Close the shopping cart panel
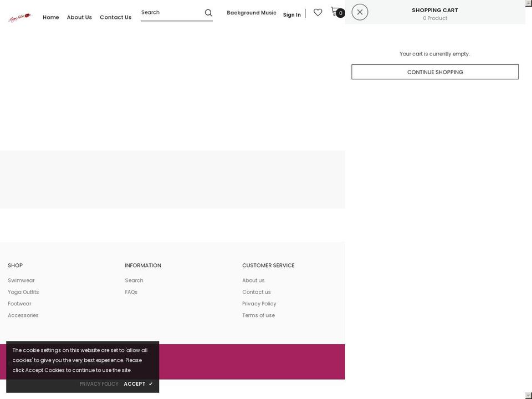532x399 pixels. tap(360, 12)
